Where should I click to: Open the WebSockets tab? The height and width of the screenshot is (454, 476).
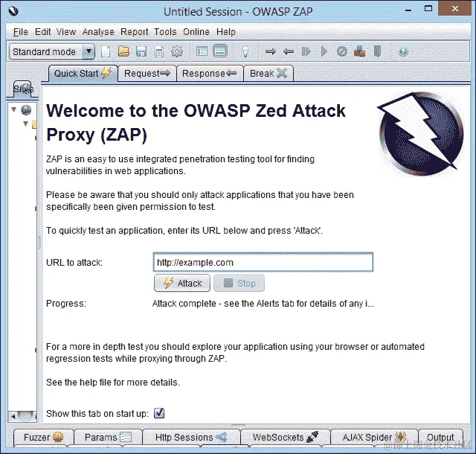tap(286, 438)
